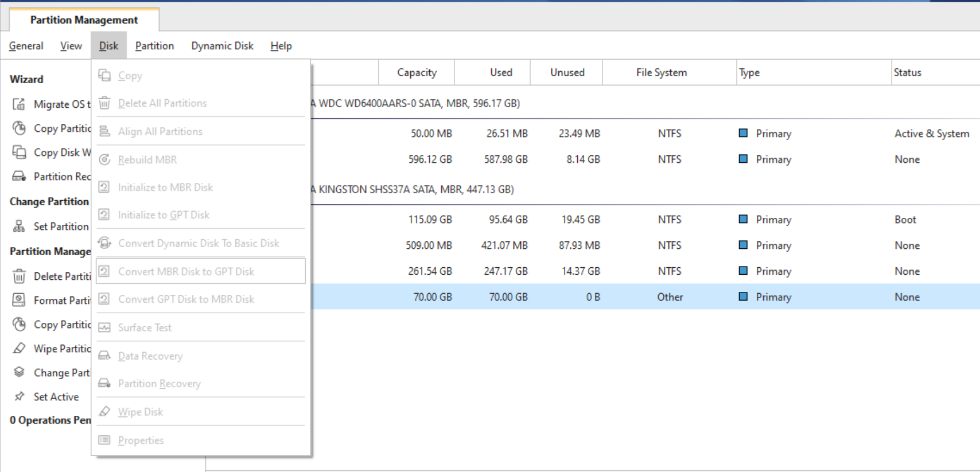Click the Initialize to MBR Disk icon
This screenshot has width=980, height=472.
(x=104, y=187)
